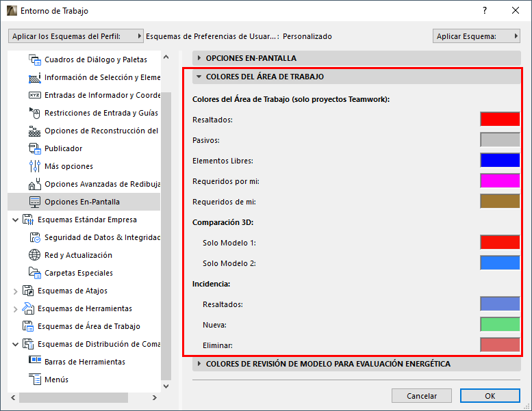The width and height of the screenshot is (532, 411).
Task: Click the Esquemas de Herramientas icon
Action: pyautogui.click(x=28, y=308)
